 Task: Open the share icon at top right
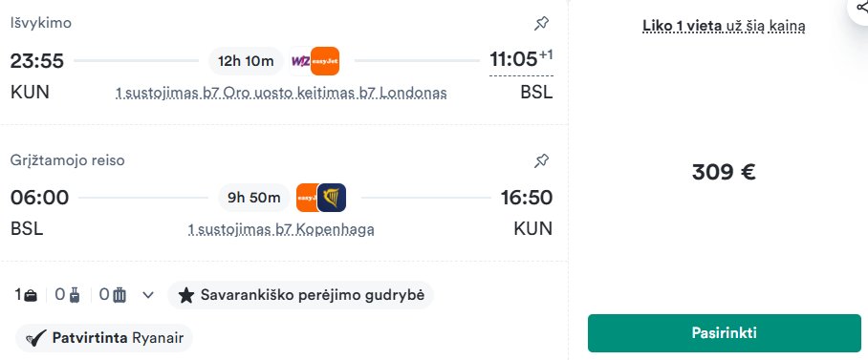coord(861,8)
